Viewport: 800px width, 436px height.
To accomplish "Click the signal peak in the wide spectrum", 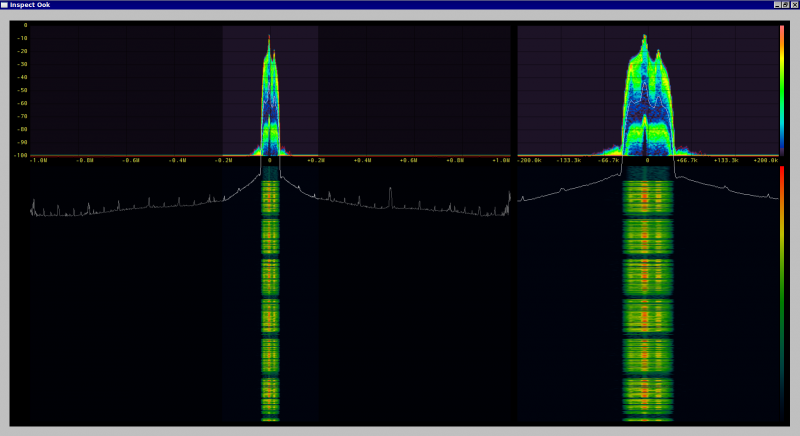I will 269,40.
